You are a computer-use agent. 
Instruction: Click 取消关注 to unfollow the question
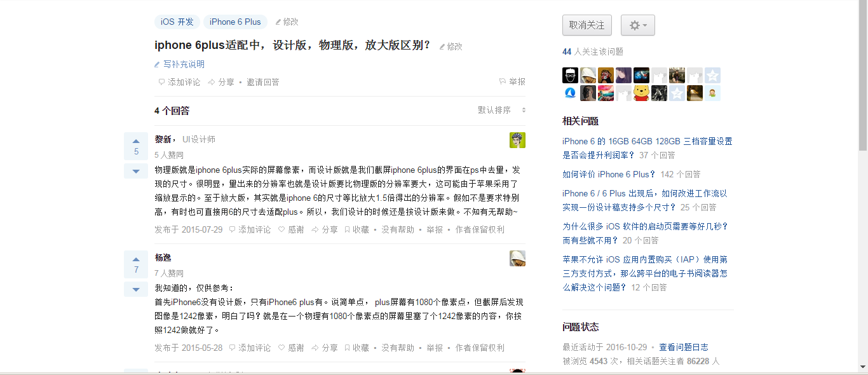587,25
